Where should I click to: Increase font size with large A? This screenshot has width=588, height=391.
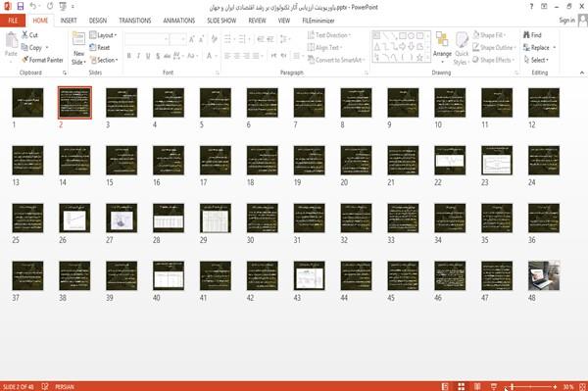(192, 38)
